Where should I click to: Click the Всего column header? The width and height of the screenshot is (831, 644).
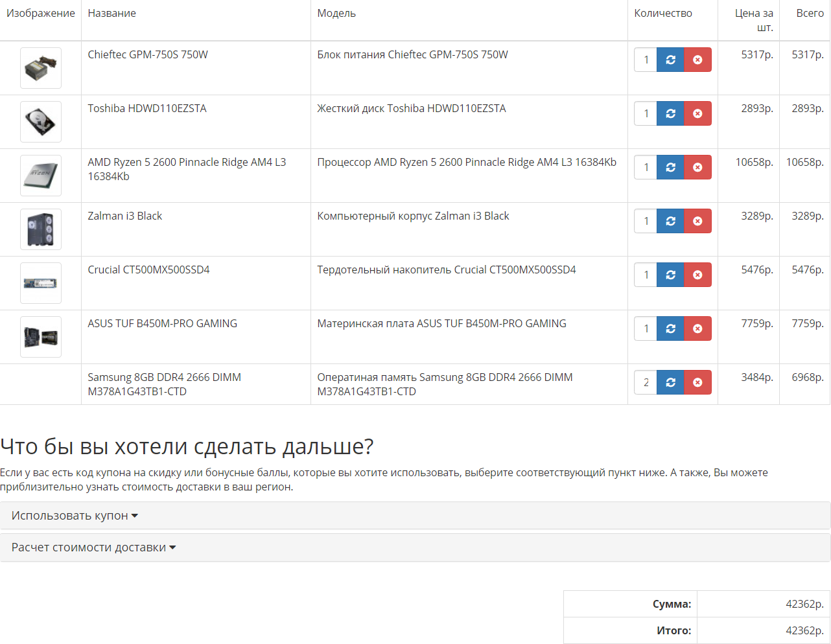pyautogui.click(x=810, y=13)
